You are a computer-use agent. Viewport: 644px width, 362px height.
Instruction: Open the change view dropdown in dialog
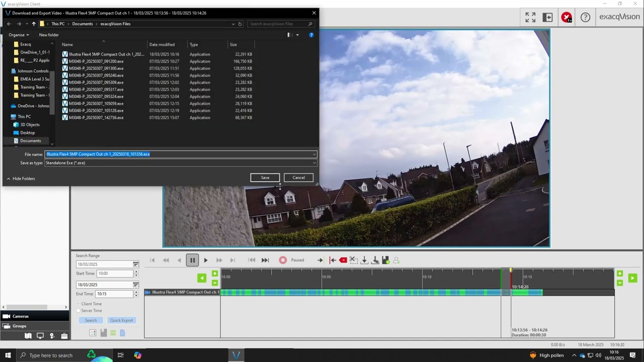click(297, 35)
